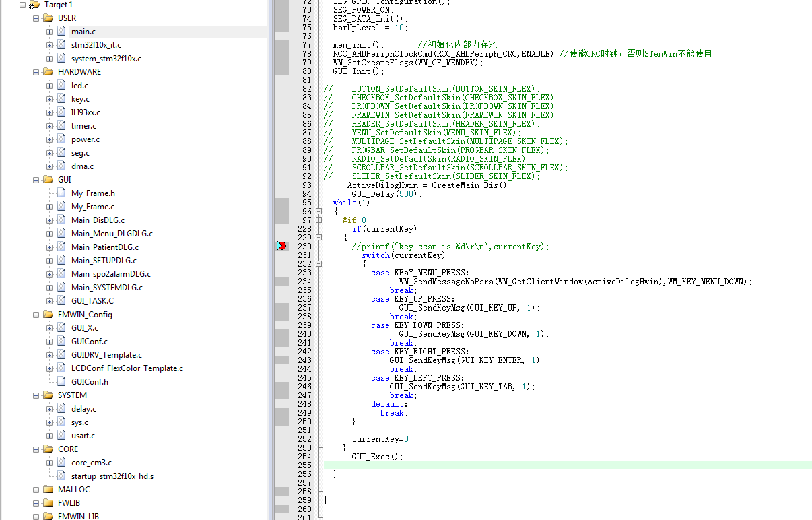812x520 pixels.
Task: Click the case KEY_UP_PRESS: line
Action: coord(413,299)
